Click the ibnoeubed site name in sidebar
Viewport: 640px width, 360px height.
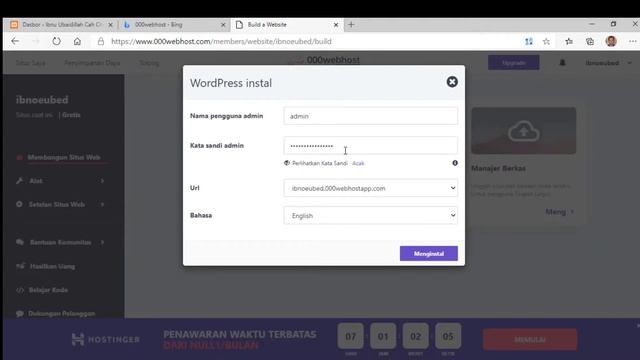[x=42, y=100]
